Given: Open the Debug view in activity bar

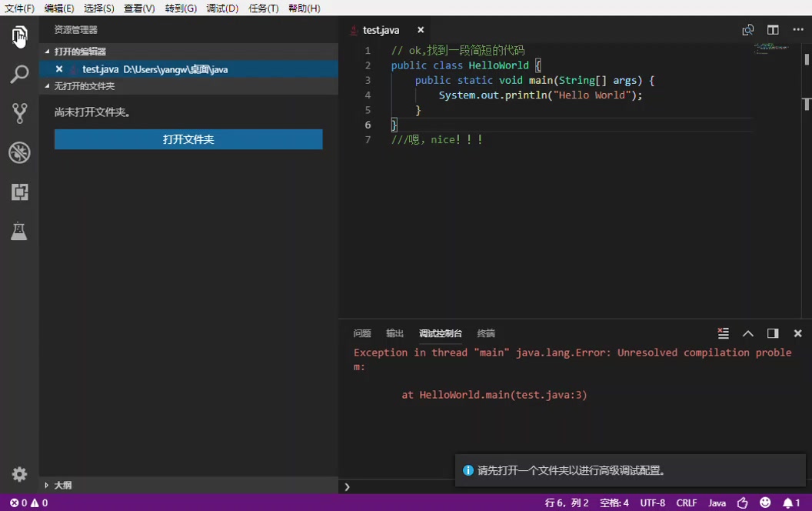Looking at the screenshot, I should click(19, 152).
